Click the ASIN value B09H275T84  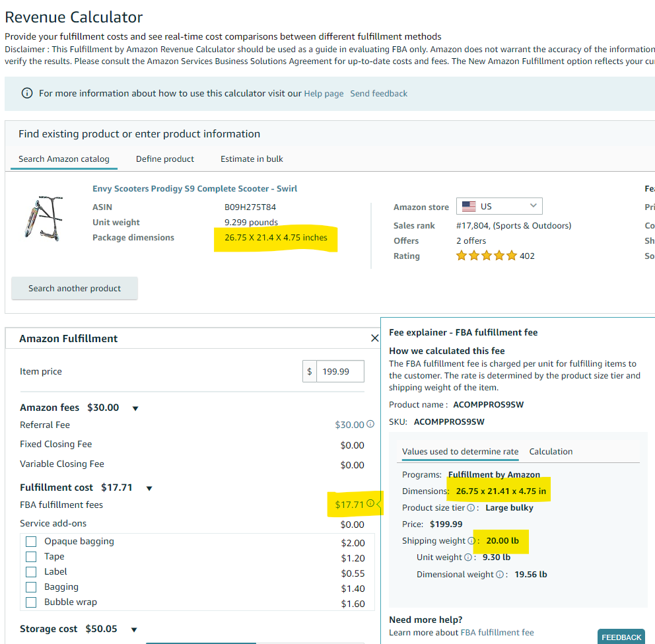pos(250,207)
